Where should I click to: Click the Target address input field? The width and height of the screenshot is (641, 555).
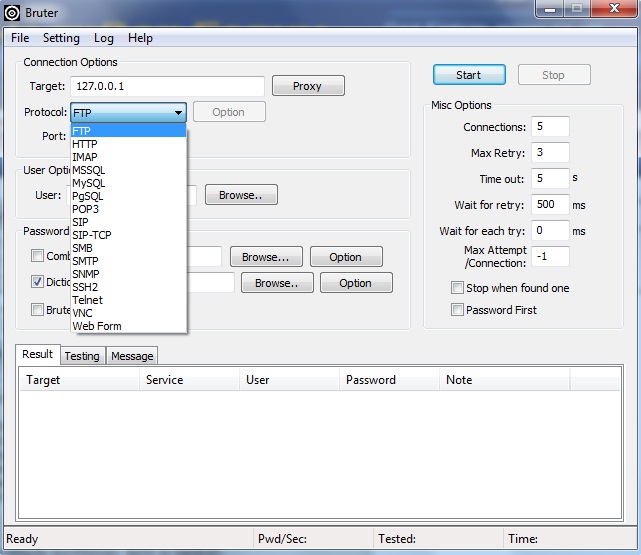pyautogui.click(x=167, y=86)
